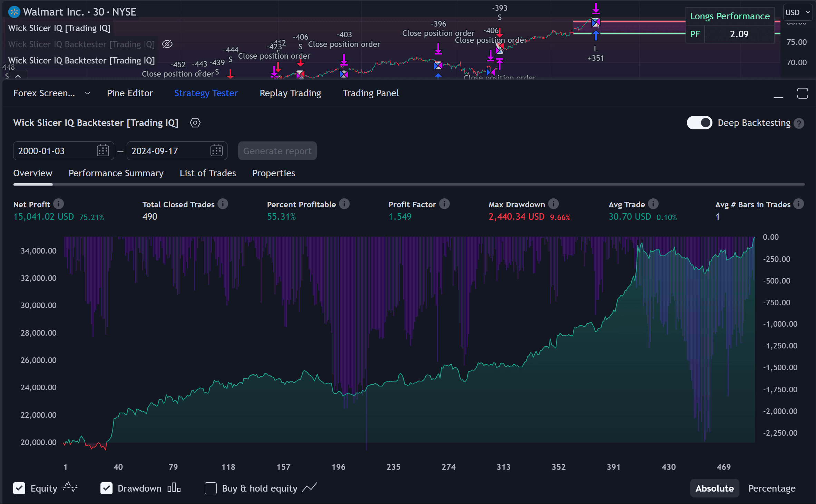Click Net Profit info icon

click(59, 204)
